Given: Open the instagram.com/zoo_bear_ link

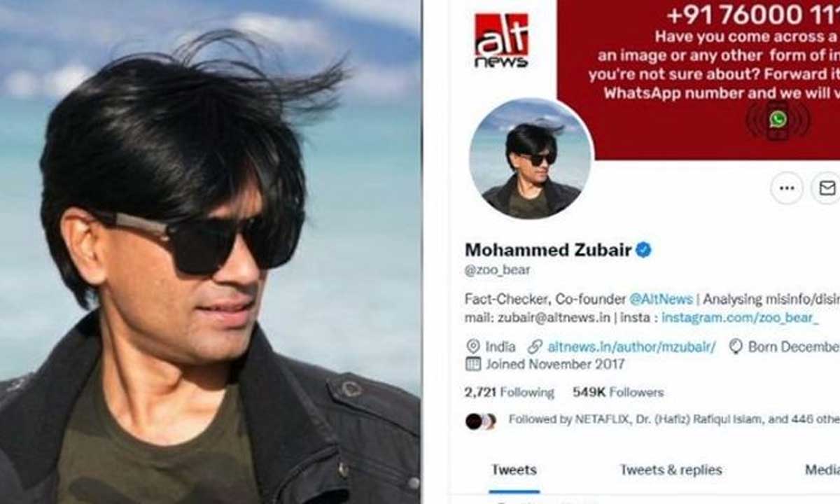Looking at the screenshot, I should click(x=741, y=318).
